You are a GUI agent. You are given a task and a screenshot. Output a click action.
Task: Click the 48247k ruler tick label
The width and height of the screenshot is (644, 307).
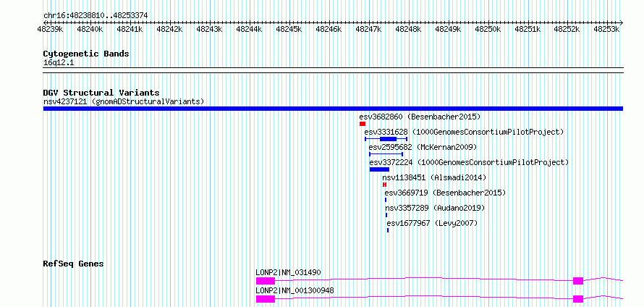[x=369, y=29]
